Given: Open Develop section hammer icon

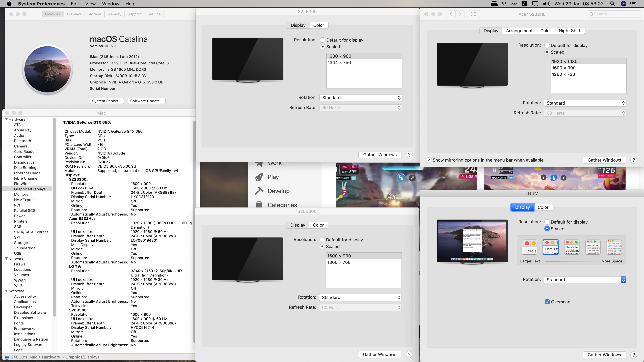Looking at the screenshot, I should [259, 191].
